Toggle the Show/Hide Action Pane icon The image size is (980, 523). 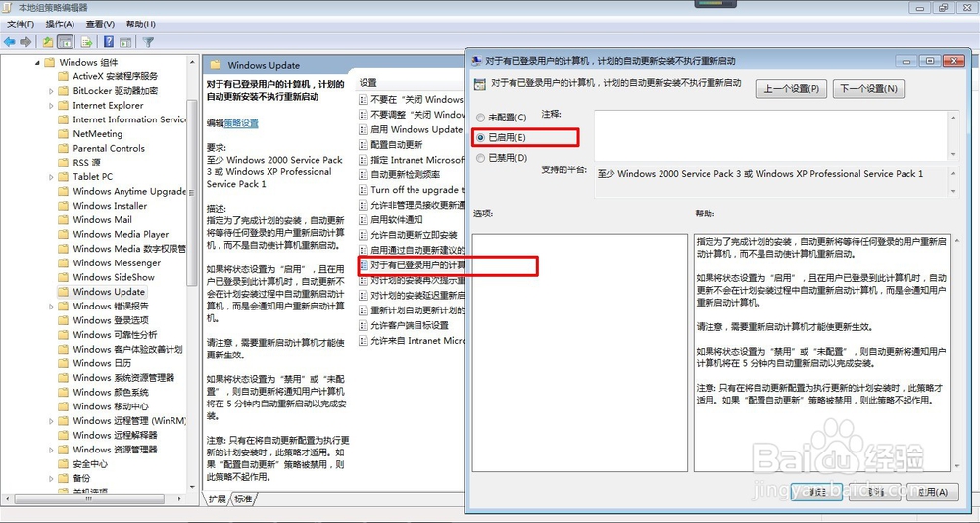coord(125,42)
